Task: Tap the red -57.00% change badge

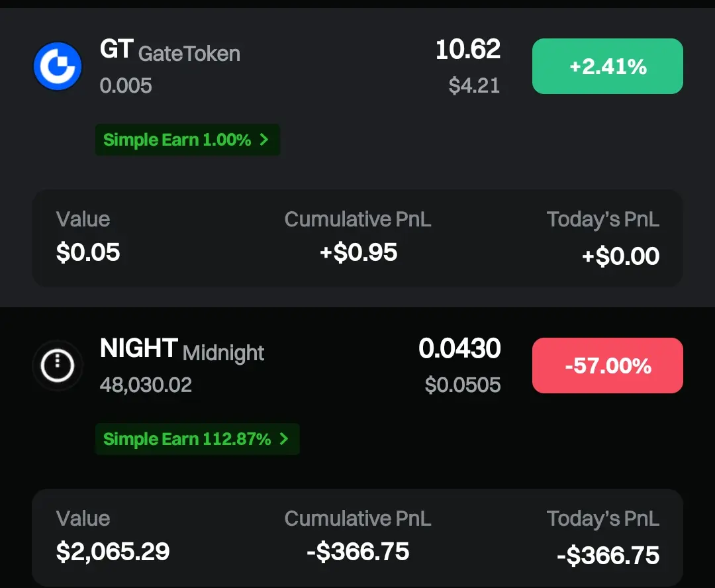Action: click(607, 366)
